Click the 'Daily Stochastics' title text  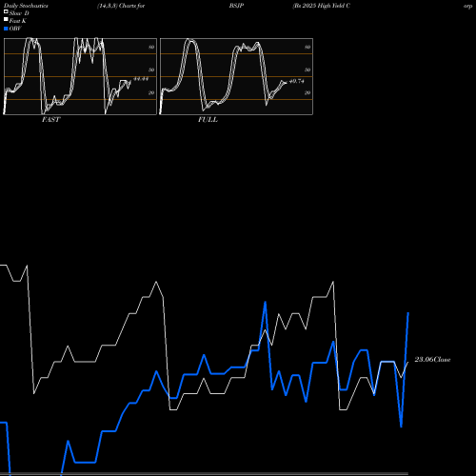(26, 6)
